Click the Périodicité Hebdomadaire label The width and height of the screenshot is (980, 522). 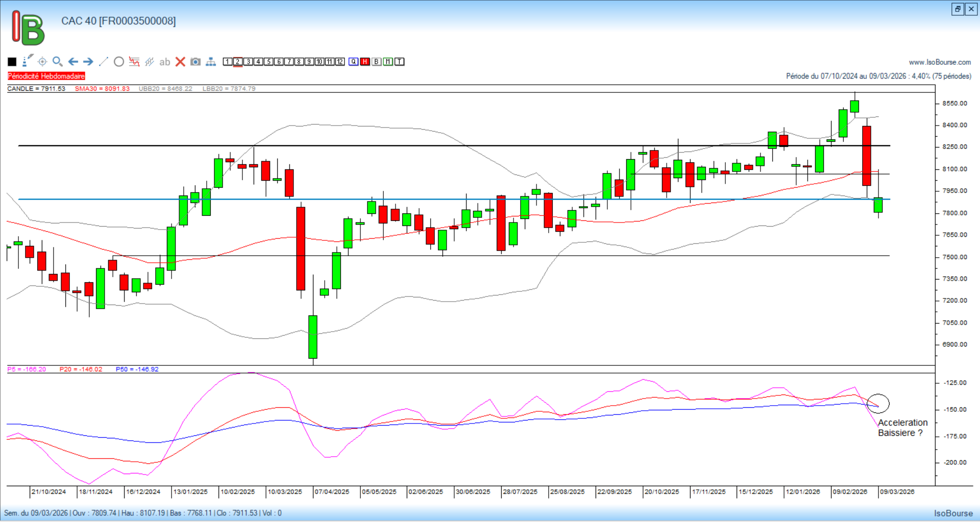pos(46,76)
